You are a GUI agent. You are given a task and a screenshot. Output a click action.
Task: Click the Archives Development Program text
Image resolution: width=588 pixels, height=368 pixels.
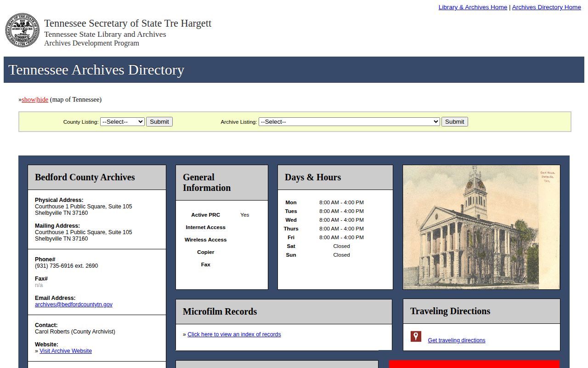click(x=91, y=43)
